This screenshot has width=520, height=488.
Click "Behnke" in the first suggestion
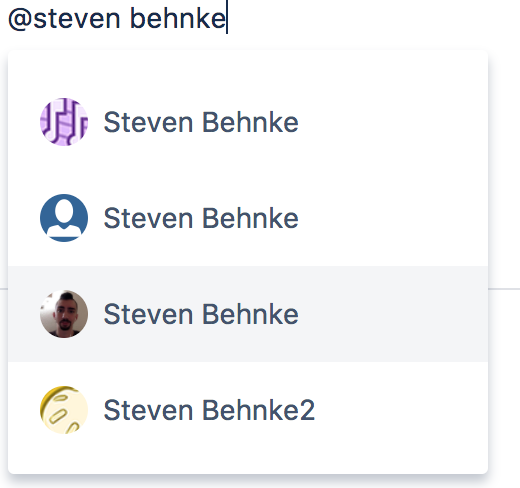250,122
